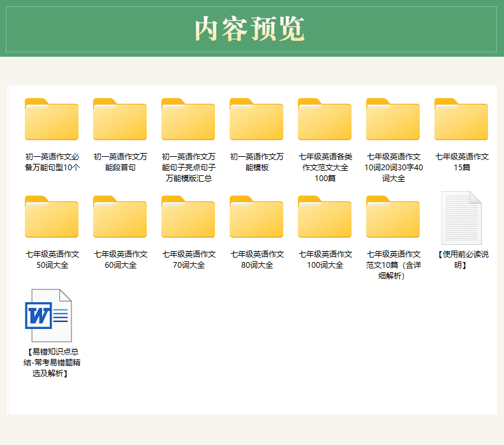This screenshot has width=504, height=445.
Task: Select the label 初一英语作文万能段首句
Action: pyautogui.click(x=120, y=162)
